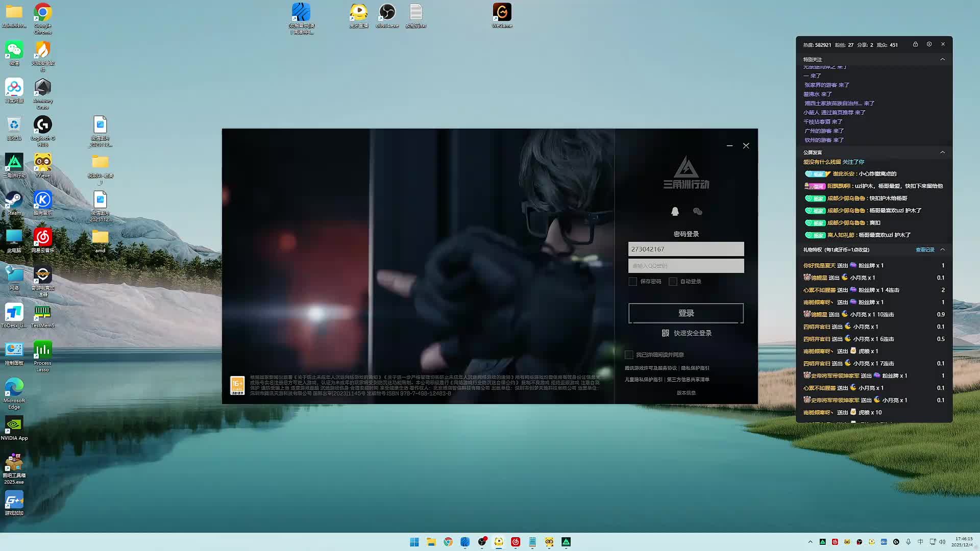Open the 隐私保护指引 link
Viewport: 980px width, 551px height.
tap(695, 368)
